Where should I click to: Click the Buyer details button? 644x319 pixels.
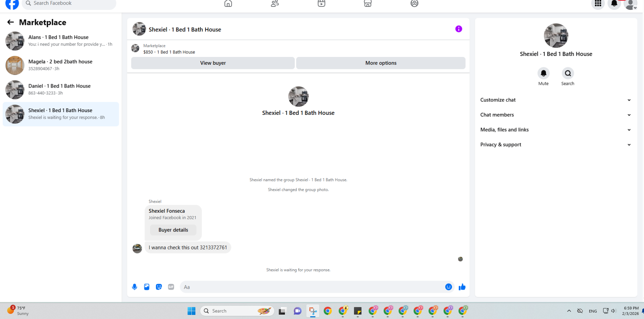pos(173,230)
